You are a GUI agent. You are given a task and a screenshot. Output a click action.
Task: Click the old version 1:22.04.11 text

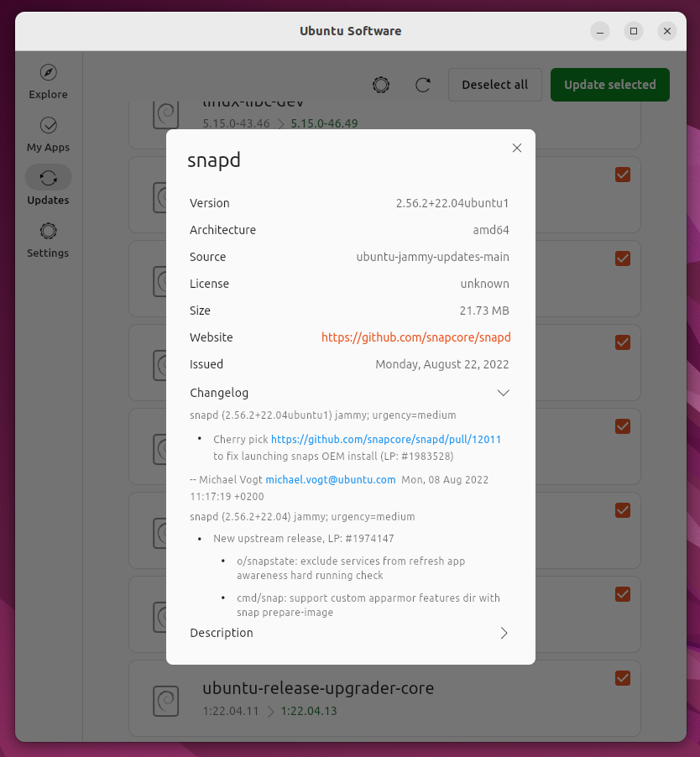coord(230,711)
